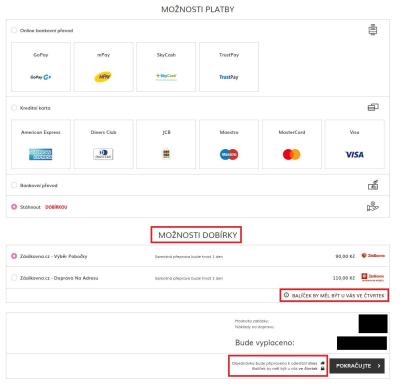Click the American Express card logo
The height and width of the screenshot is (384, 400).
41,154
